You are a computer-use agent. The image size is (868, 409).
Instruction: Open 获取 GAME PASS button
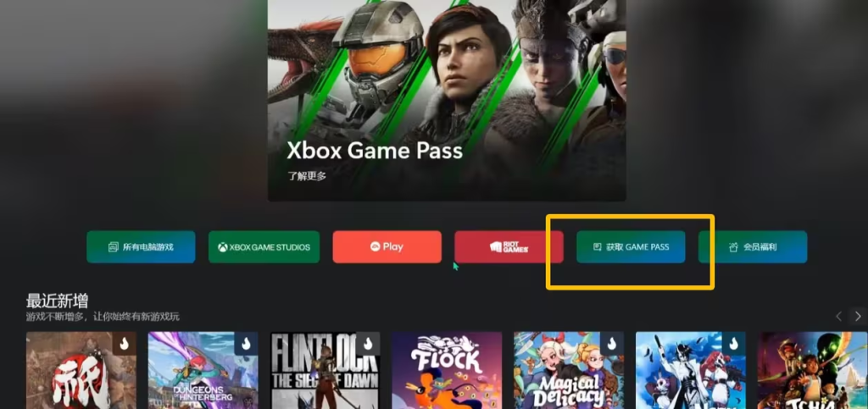pyautogui.click(x=631, y=247)
